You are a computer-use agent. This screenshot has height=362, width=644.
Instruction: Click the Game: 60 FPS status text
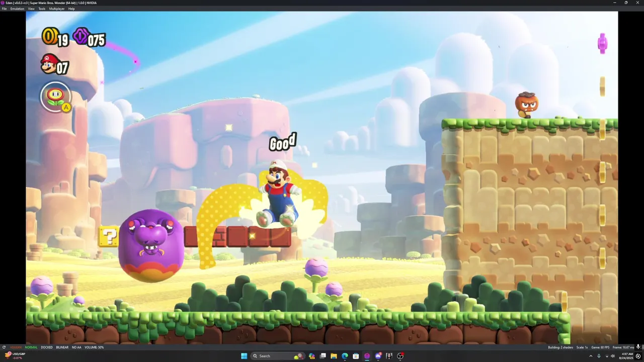pyautogui.click(x=600, y=347)
